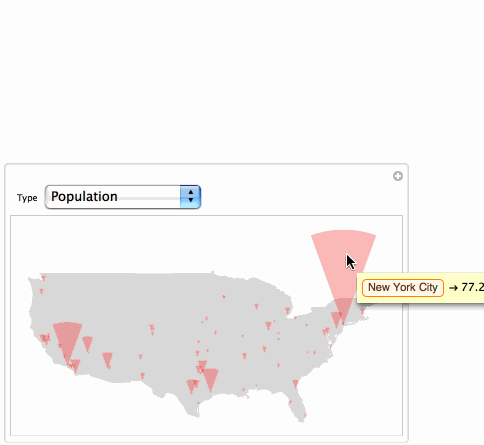Viewport: 484px width, 445px height.
Task: Click the Denver population marker
Action: pyautogui.click(x=152, y=328)
